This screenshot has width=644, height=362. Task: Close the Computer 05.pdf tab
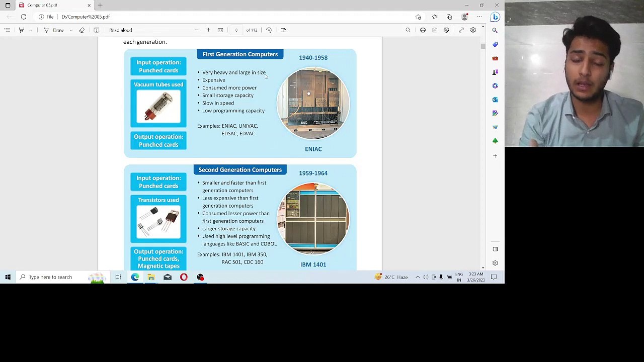[x=89, y=5]
